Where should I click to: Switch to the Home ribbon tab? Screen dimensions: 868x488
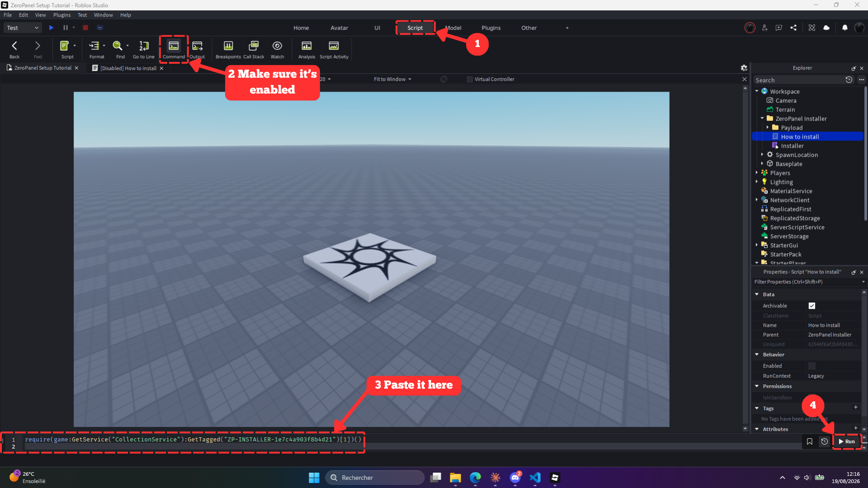coord(301,28)
